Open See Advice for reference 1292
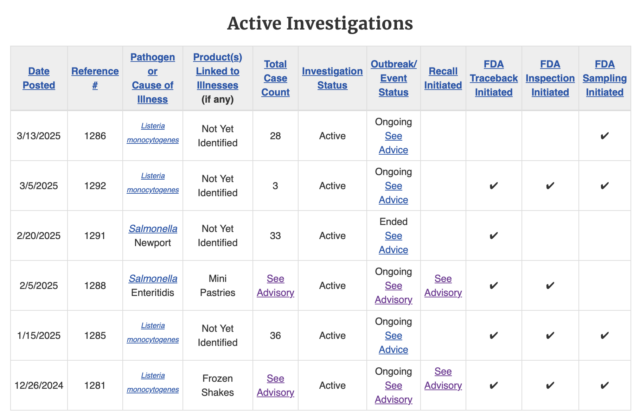 point(393,193)
